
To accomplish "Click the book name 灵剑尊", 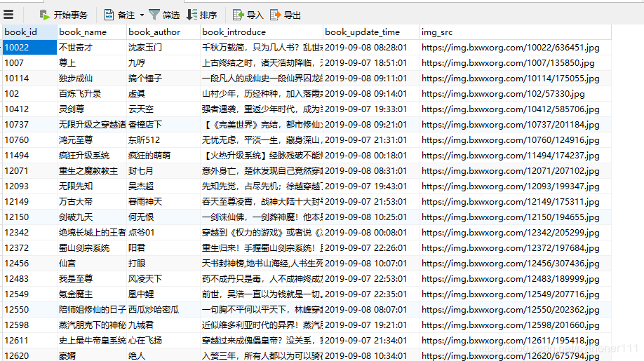I will 72,109.
